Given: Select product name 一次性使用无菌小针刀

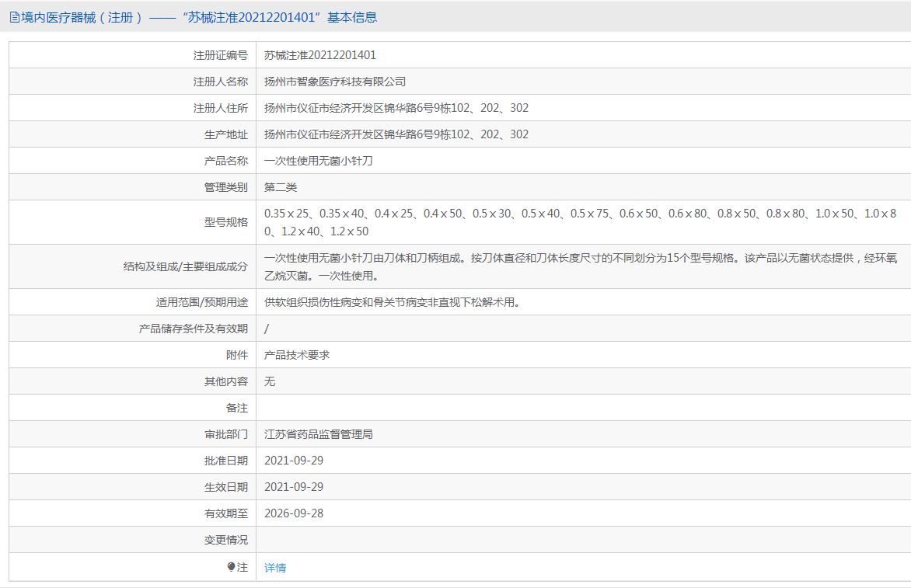Looking at the screenshot, I should coord(319,161).
